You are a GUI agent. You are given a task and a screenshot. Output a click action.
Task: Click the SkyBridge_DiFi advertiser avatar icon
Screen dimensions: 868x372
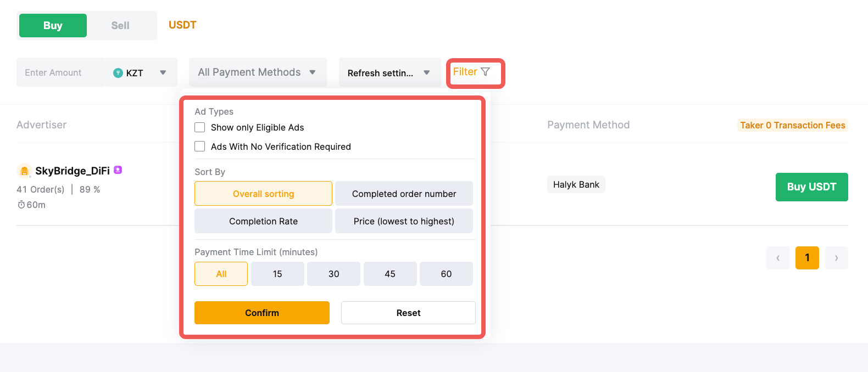(x=24, y=171)
